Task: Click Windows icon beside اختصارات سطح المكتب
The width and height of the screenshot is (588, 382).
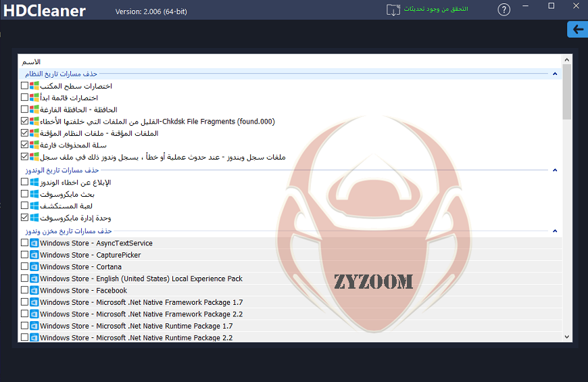Action: tap(34, 86)
